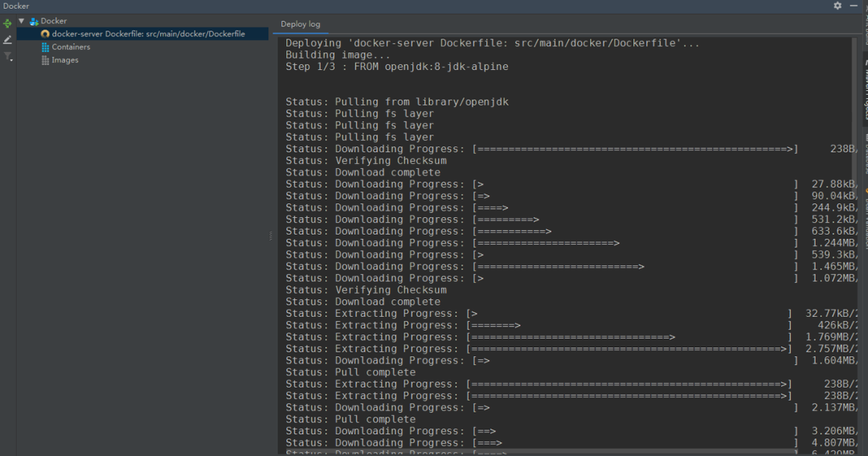The width and height of the screenshot is (868, 456).
Task: Click the 531.2kB downloading progress line
Action: [x=571, y=220]
